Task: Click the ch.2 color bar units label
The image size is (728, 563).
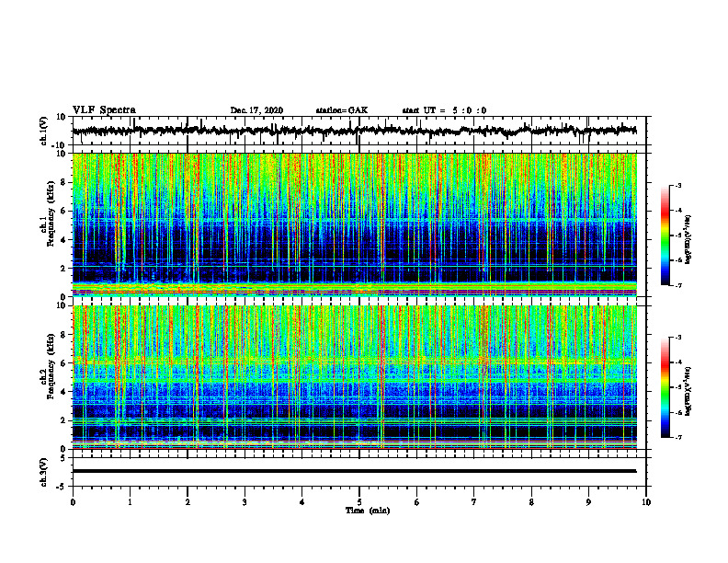Action: [688, 391]
